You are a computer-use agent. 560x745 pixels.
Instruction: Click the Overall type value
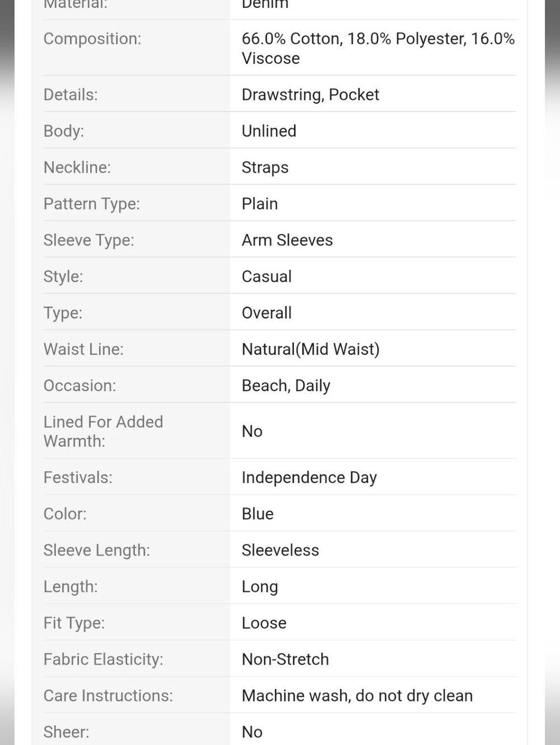tap(267, 313)
